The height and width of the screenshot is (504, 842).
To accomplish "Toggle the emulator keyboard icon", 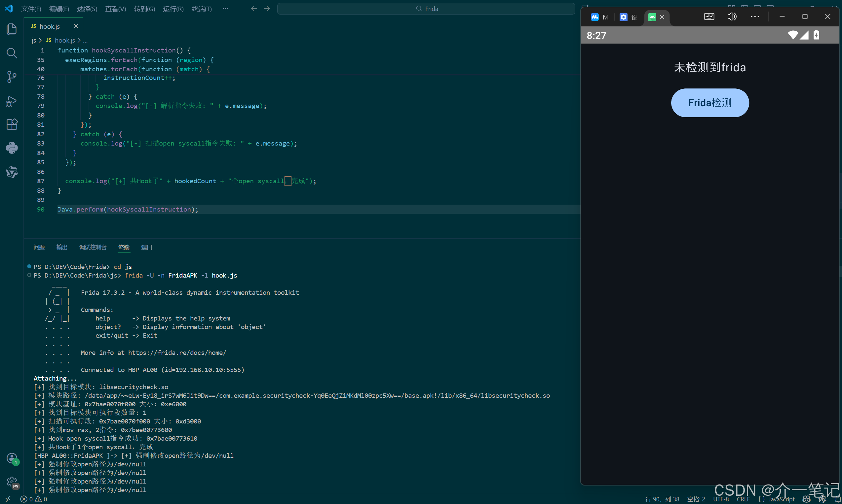I will 709,17.
